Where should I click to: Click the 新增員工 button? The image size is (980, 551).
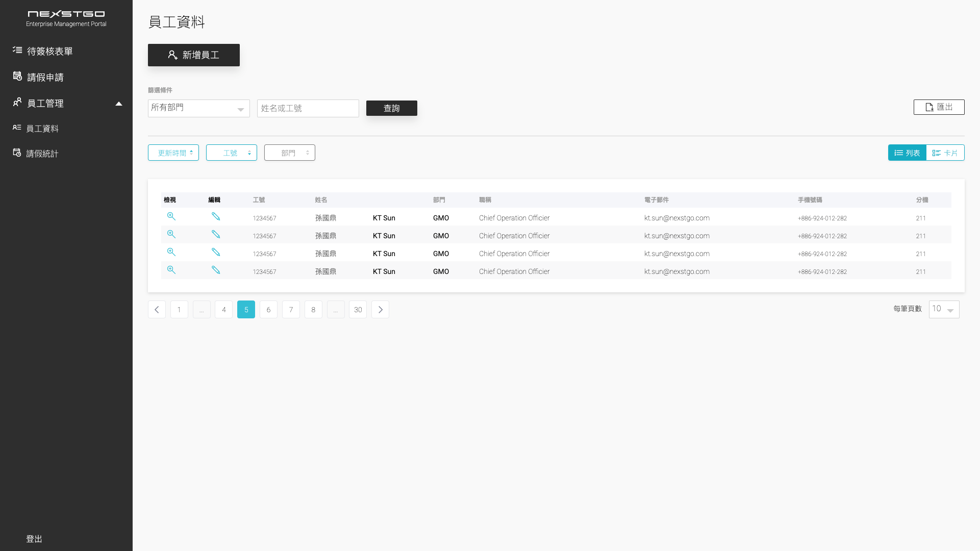(x=194, y=55)
